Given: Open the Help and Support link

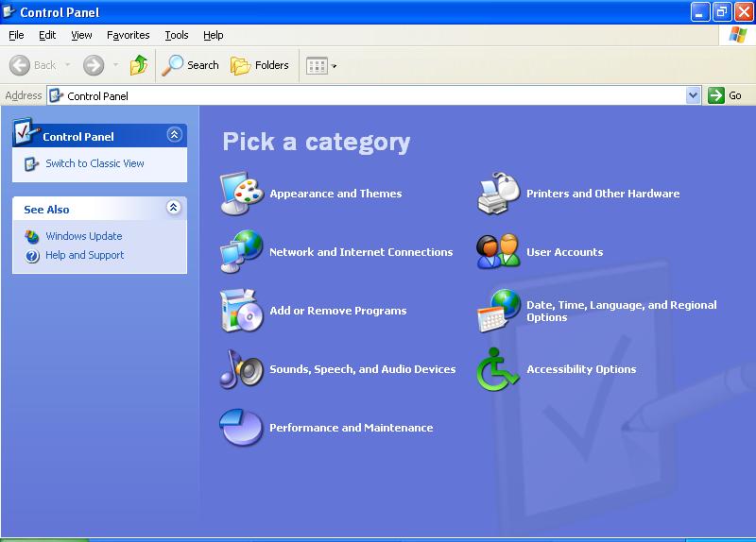Looking at the screenshot, I should pos(85,255).
